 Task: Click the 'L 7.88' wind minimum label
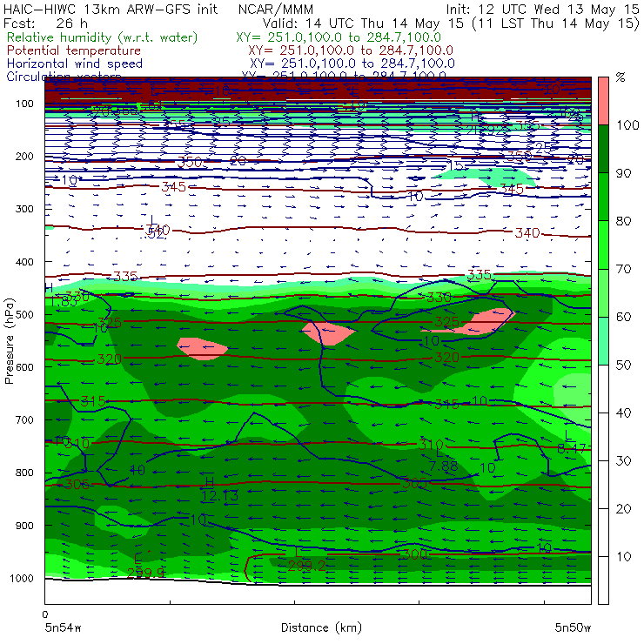443,461
